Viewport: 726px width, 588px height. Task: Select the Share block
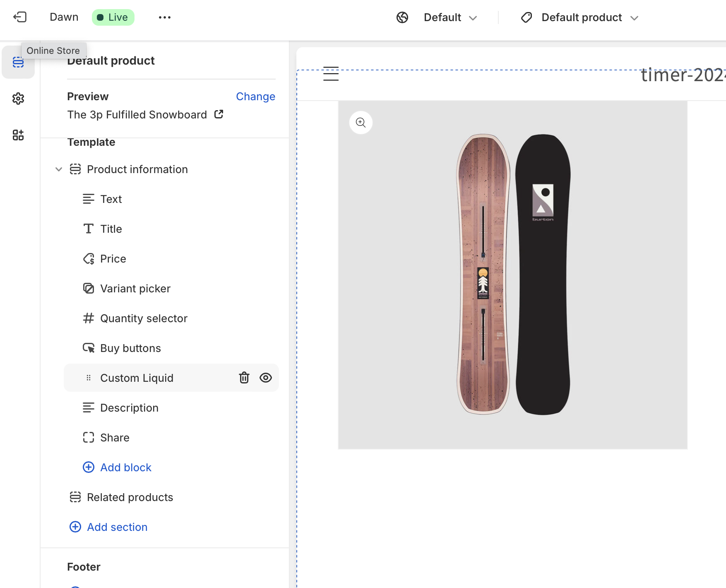point(171,438)
